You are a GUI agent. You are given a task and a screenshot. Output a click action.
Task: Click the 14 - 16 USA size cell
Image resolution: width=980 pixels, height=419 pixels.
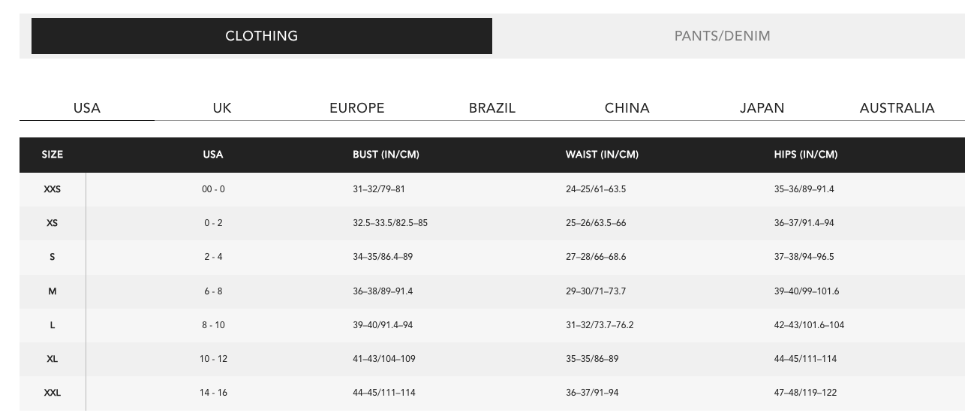[213, 393]
